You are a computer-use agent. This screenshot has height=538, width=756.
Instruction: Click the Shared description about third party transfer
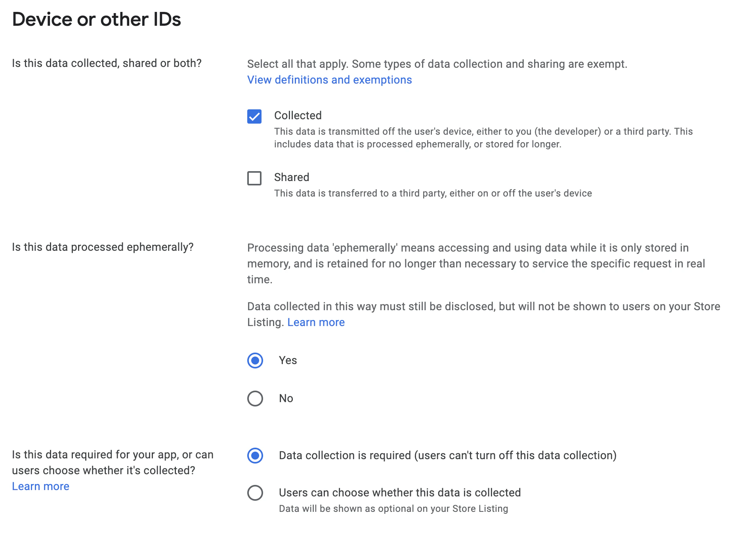click(x=433, y=193)
